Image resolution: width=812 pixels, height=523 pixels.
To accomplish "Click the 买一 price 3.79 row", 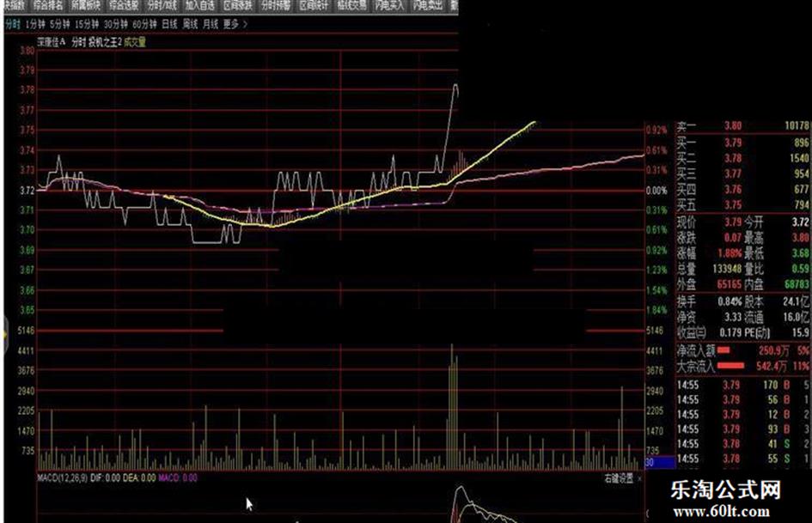I will click(742, 143).
